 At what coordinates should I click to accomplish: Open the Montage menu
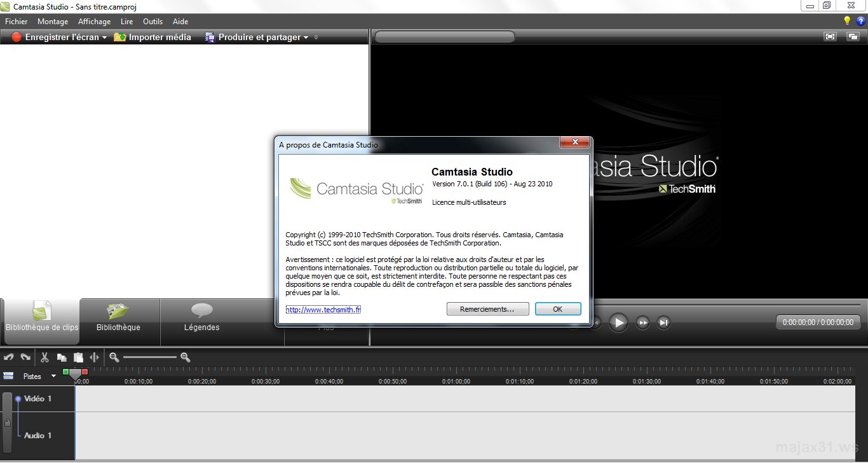pos(53,21)
